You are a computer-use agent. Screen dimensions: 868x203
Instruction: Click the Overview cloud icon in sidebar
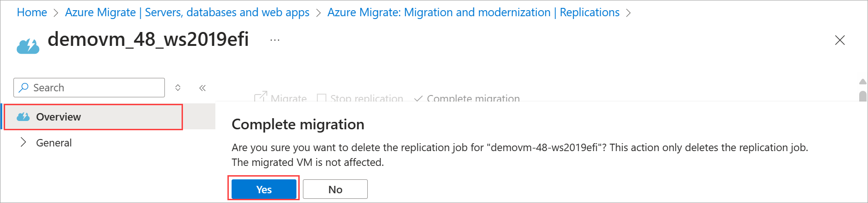[x=23, y=117]
